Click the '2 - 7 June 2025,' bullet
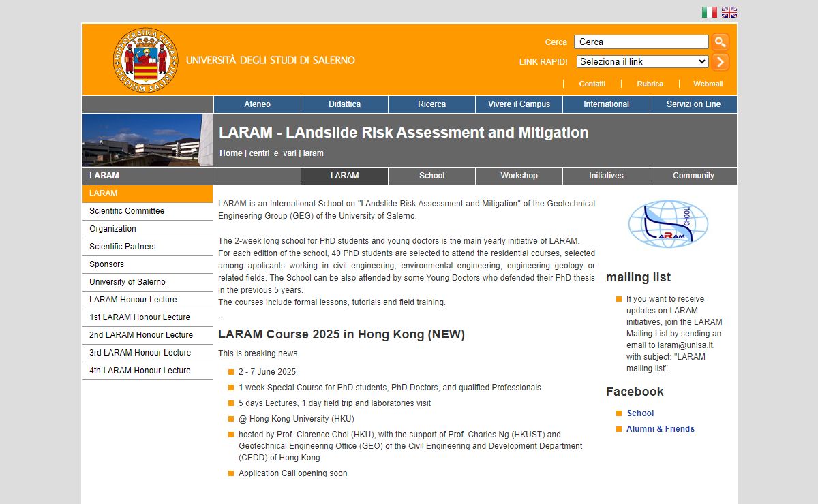Viewport: 818px width, 504px height. 268,372
